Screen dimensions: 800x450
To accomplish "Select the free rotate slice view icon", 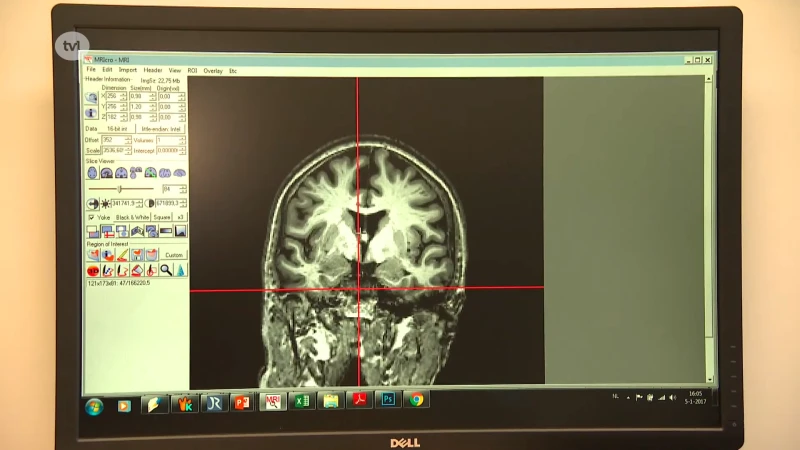I will click(x=151, y=173).
